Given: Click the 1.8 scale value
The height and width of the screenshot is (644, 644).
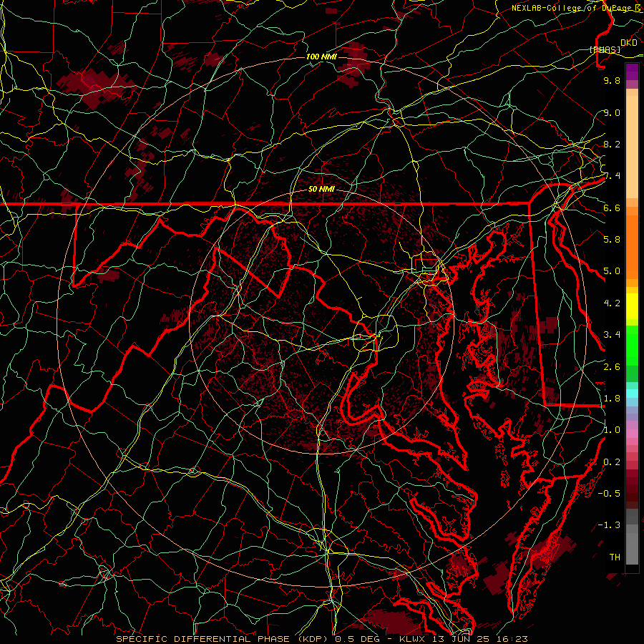Looking at the screenshot, I should coord(612,399).
